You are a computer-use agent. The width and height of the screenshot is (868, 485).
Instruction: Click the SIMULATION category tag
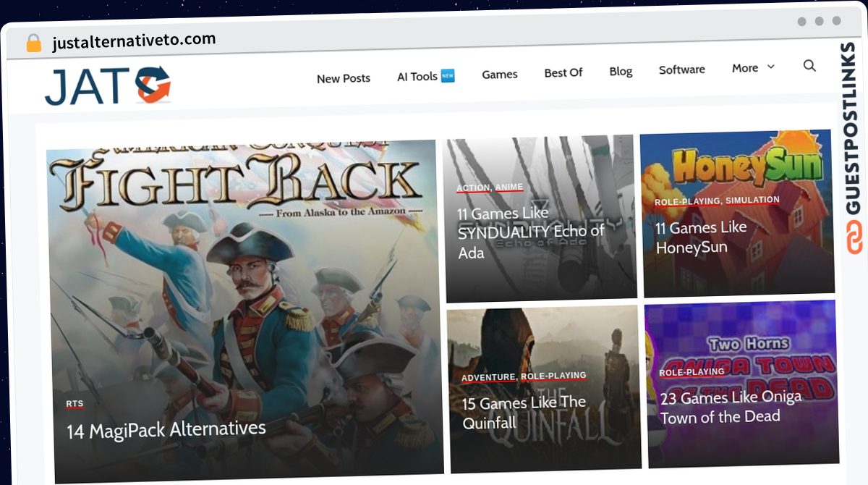pyautogui.click(x=752, y=200)
